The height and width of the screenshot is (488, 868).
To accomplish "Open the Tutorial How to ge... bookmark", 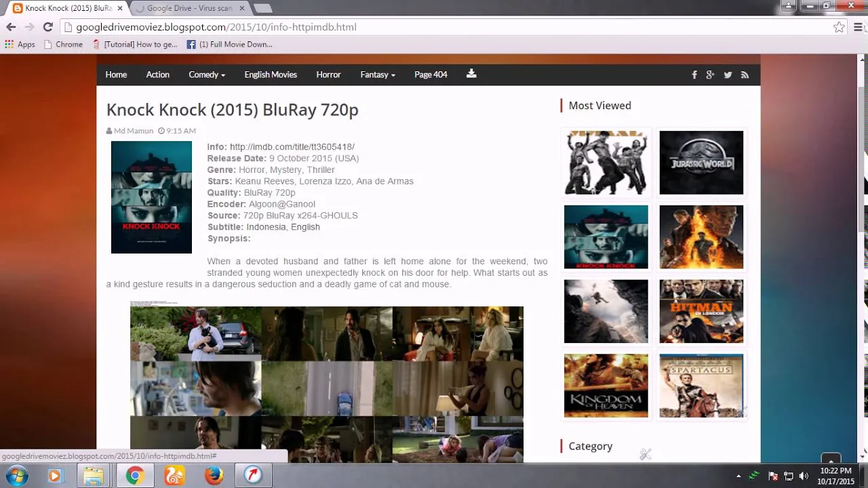I will (134, 45).
